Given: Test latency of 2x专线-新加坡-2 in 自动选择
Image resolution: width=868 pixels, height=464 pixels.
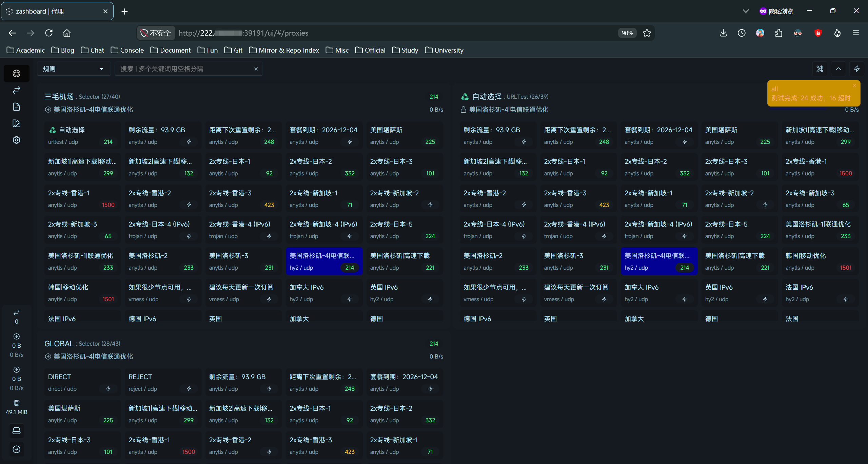Looking at the screenshot, I should 765,205.
